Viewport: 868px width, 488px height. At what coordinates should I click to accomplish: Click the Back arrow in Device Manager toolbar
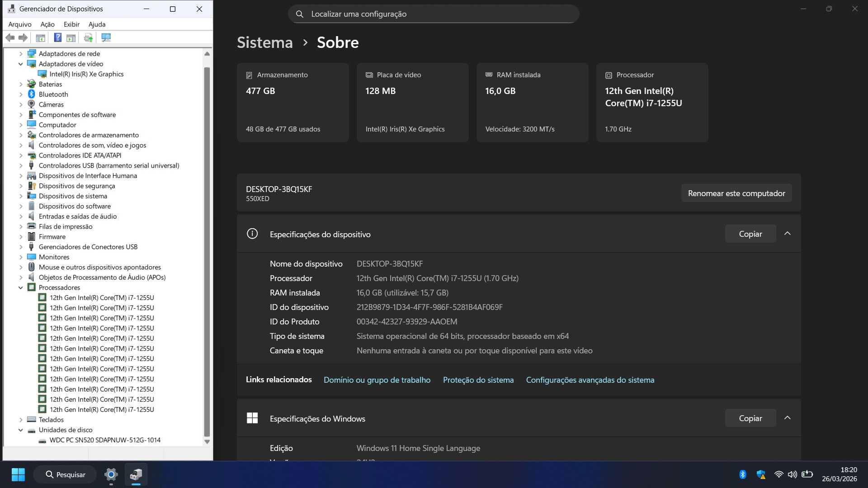coord(10,38)
